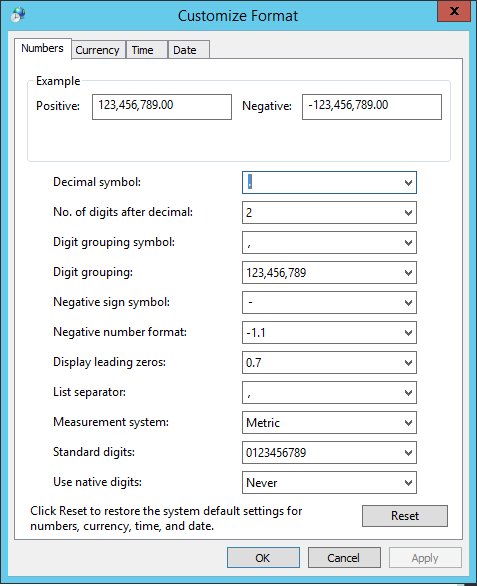Open the List separator dropdown arrow
Image resolution: width=477 pixels, height=586 pixels.
click(408, 392)
